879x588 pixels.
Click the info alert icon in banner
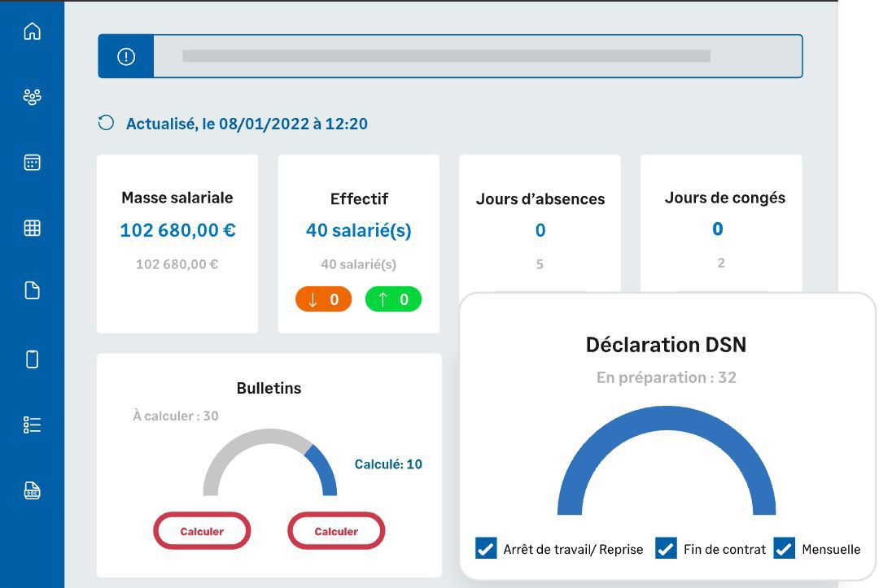pyautogui.click(x=126, y=57)
